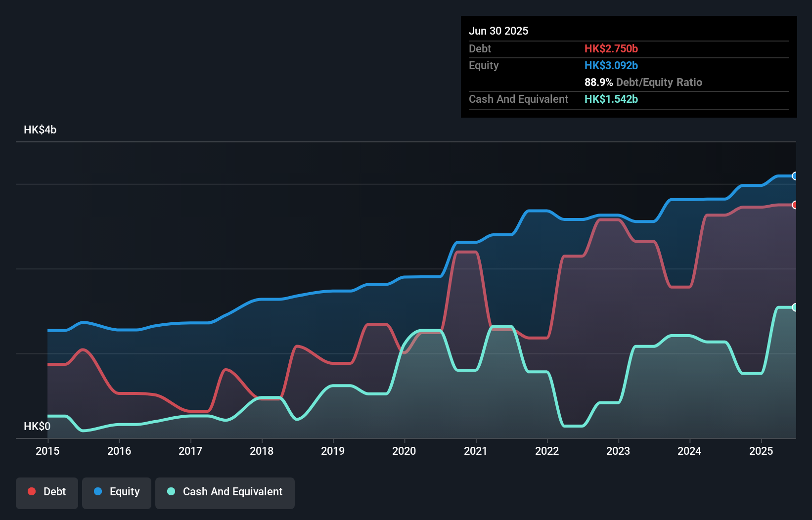This screenshot has height=520, width=812.
Task: Toggle Cash And Equivalent legend button
Action: (x=225, y=493)
